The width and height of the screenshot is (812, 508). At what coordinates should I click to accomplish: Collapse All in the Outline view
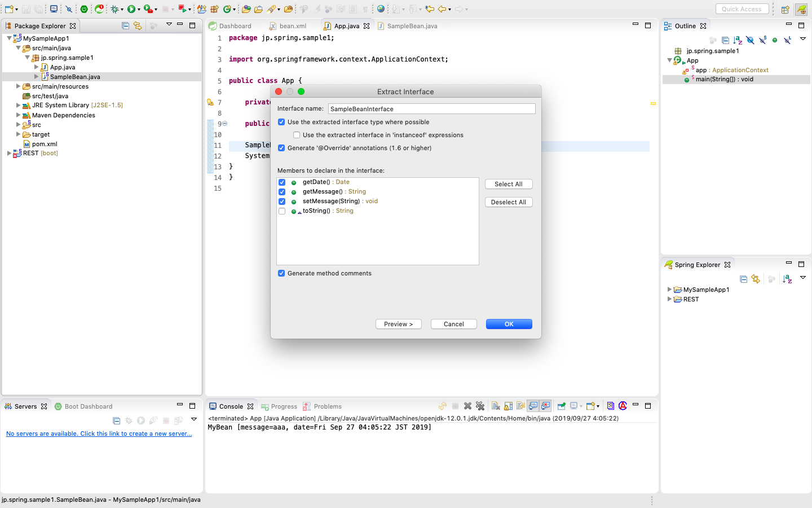pos(725,40)
